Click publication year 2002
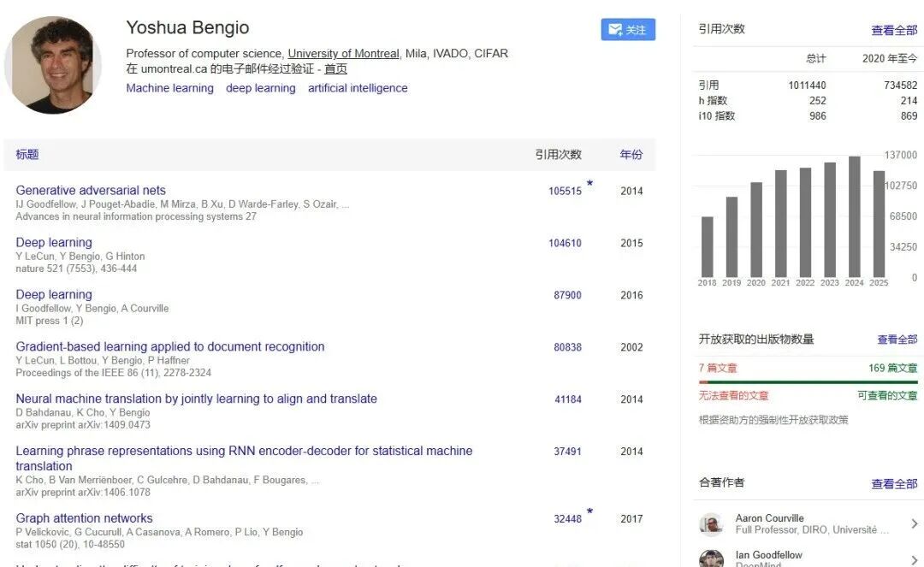This screenshot has width=924, height=567. click(631, 347)
